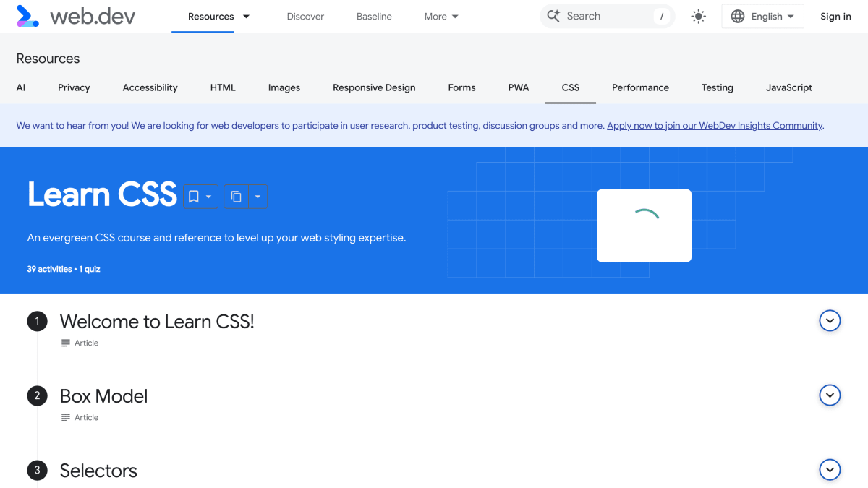868x488 pixels.
Task: Open the Forms resources tab
Action: (x=461, y=87)
